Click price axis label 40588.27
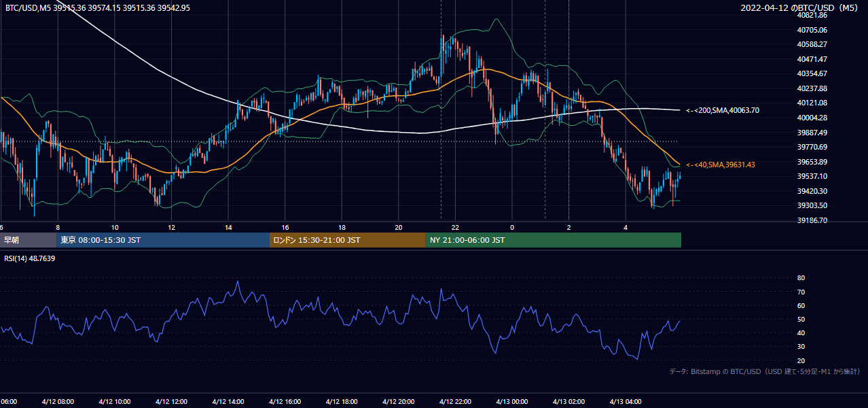Viewport: 868px width, 408px height. (812, 45)
